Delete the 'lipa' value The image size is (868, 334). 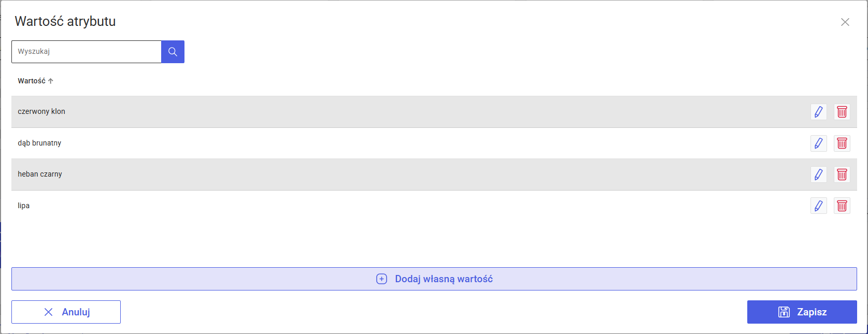coord(842,206)
